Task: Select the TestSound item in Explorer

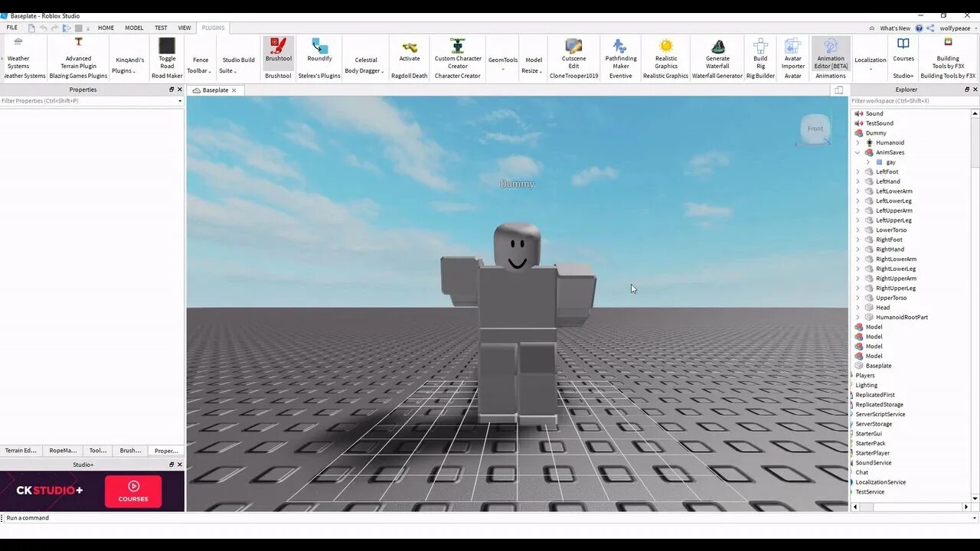Action: (x=879, y=123)
